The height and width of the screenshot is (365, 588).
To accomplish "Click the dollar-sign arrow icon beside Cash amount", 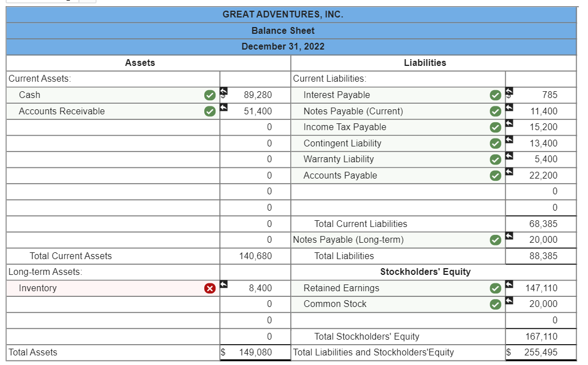I will click(224, 92).
